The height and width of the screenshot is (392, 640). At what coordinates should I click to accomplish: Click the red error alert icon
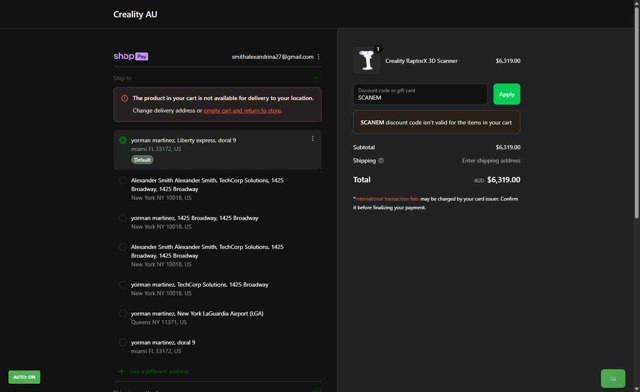coord(124,98)
